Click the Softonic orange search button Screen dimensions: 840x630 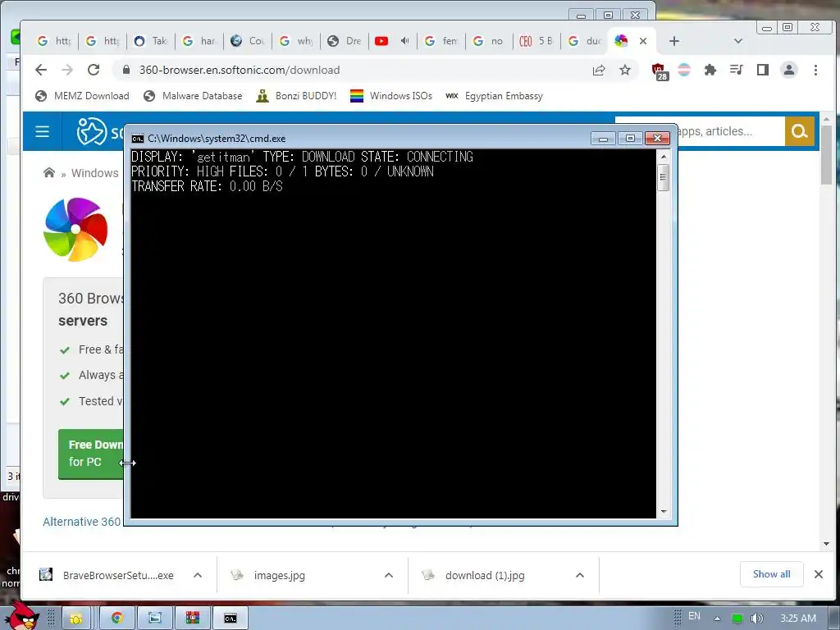coord(799,131)
